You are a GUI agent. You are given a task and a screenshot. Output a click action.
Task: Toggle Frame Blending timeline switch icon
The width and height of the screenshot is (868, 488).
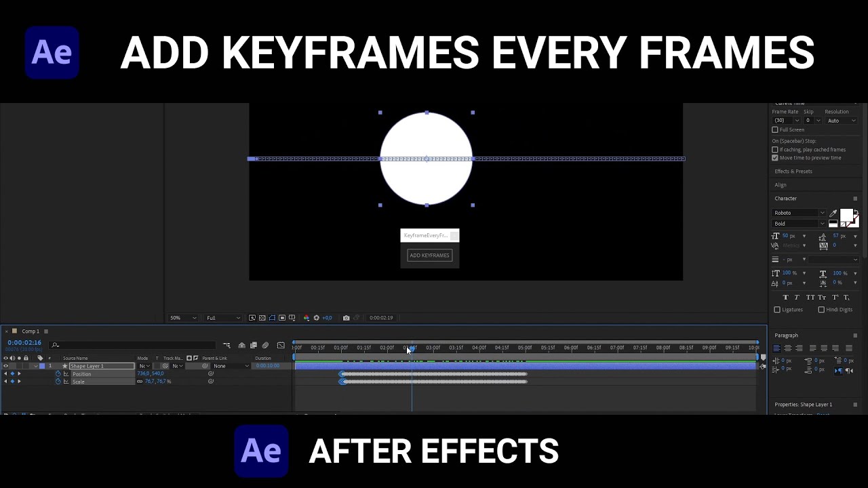[253, 346]
